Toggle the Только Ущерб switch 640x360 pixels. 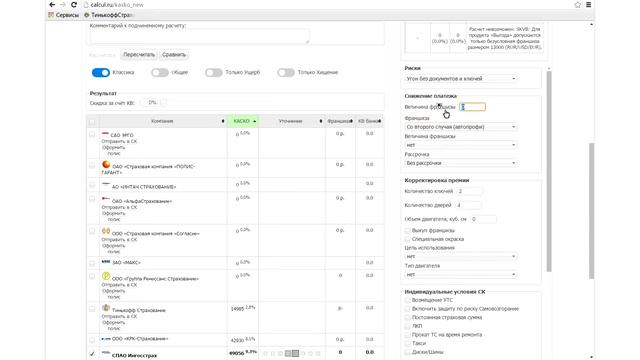click(x=213, y=73)
